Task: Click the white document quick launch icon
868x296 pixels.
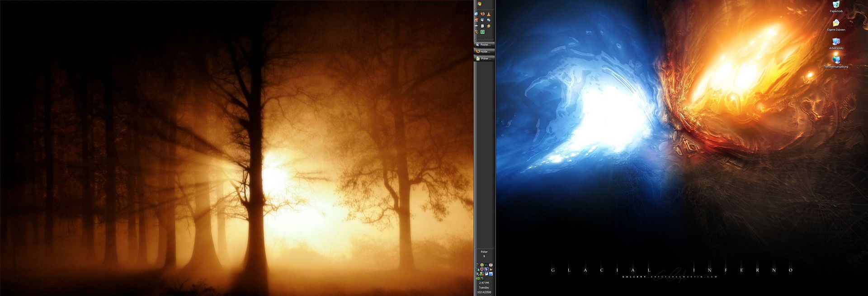Action: [x=482, y=26]
